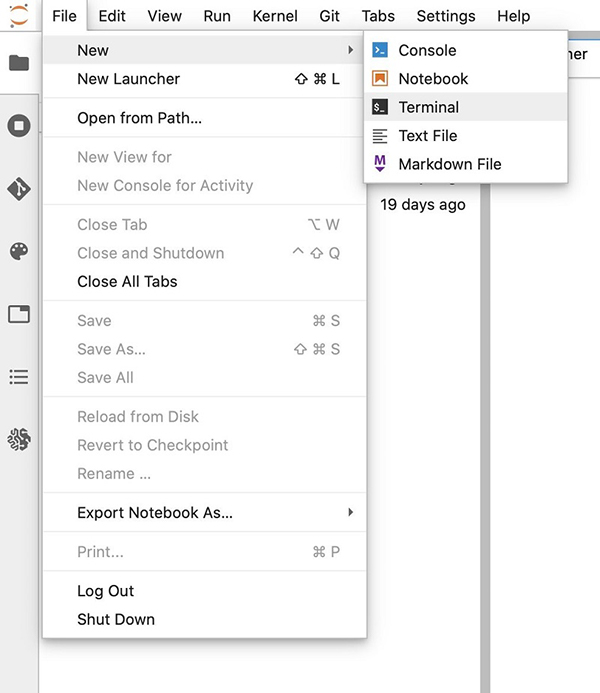Open the File menu
The height and width of the screenshot is (693, 600).
coord(65,16)
